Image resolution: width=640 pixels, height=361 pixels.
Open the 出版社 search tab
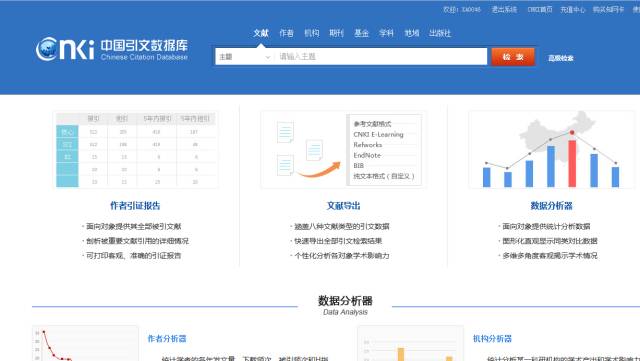[440, 33]
